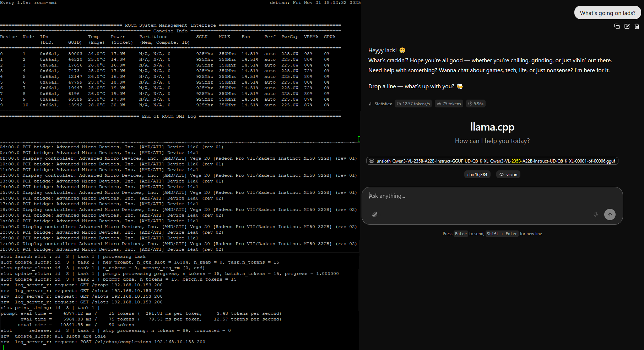Click the Statistics label
The image size is (644, 350).
click(383, 104)
